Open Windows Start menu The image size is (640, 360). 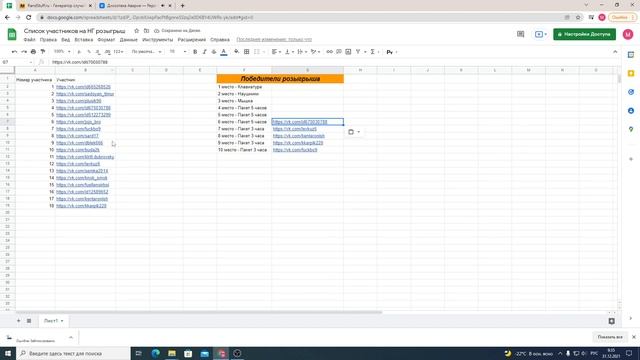(x=8, y=353)
